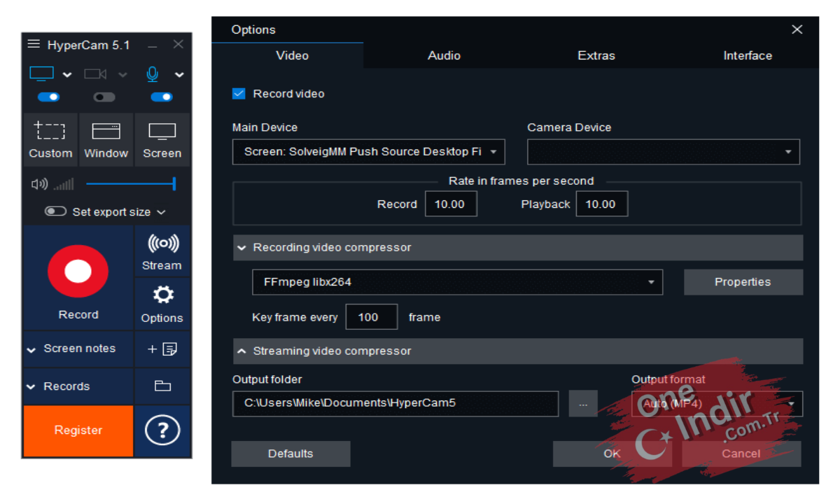Image resolution: width=840 pixels, height=504 pixels.
Task: Expand the Screen notes section
Action: 78,349
